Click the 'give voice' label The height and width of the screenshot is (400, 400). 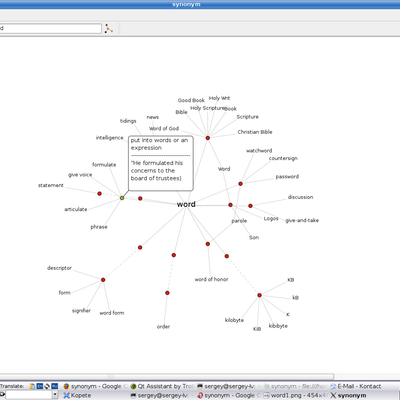click(x=80, y=175)
